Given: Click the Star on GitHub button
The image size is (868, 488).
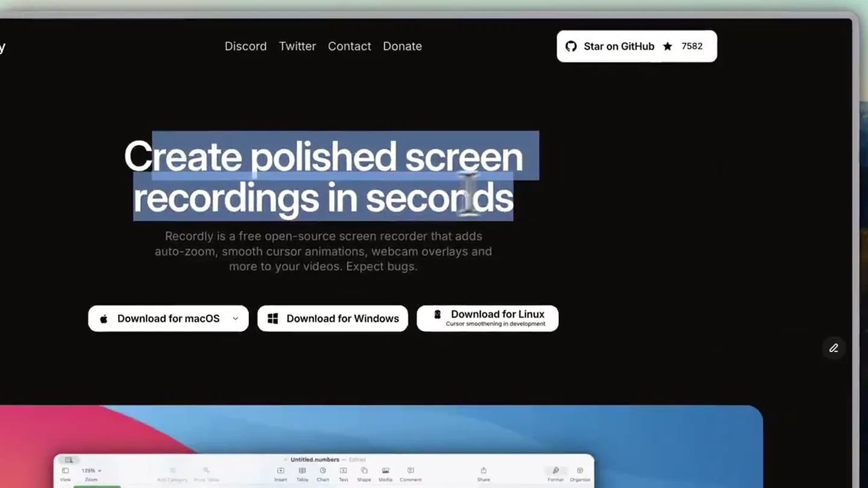Looking at the screenshot, I should tap(637, 46).
